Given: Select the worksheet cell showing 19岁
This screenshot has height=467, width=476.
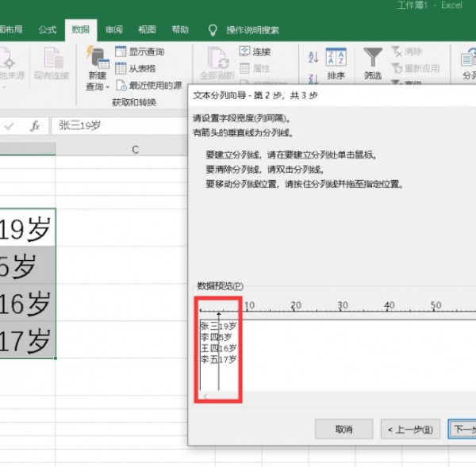Looking at the screenshot, I should tap(28, 228).
